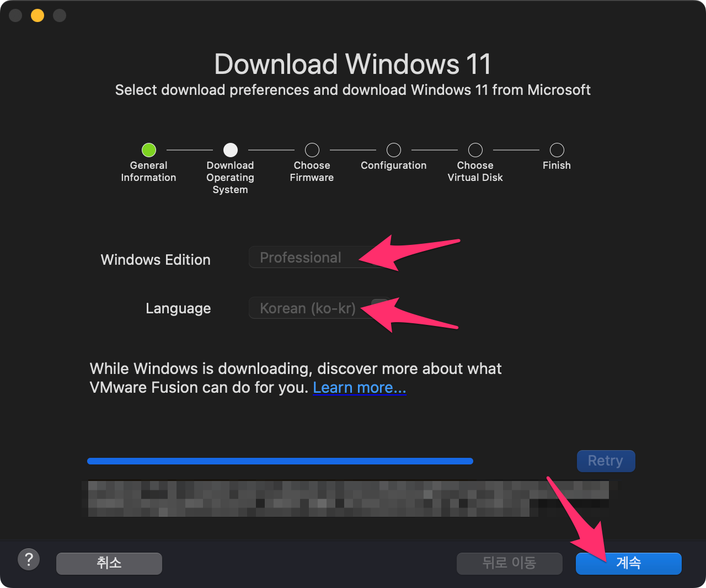Open the help question mark button
The height and width of the screenshot is (588, 706).
click(x=29, y=559)
